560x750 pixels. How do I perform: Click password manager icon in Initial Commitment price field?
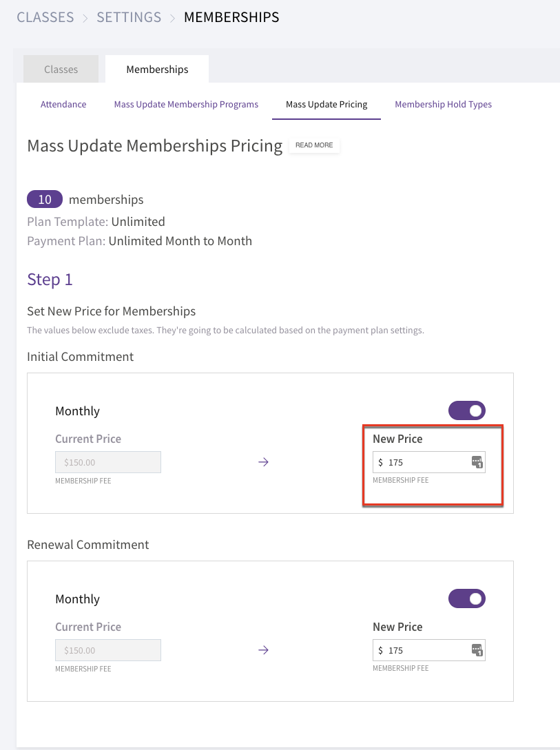point(477,462)
